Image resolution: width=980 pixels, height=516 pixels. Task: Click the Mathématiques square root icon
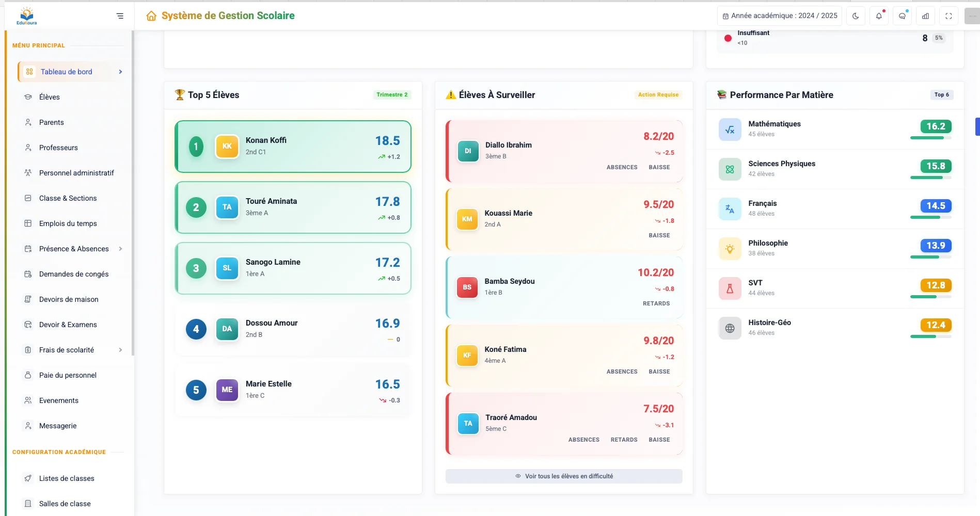(x=730, y=130)
